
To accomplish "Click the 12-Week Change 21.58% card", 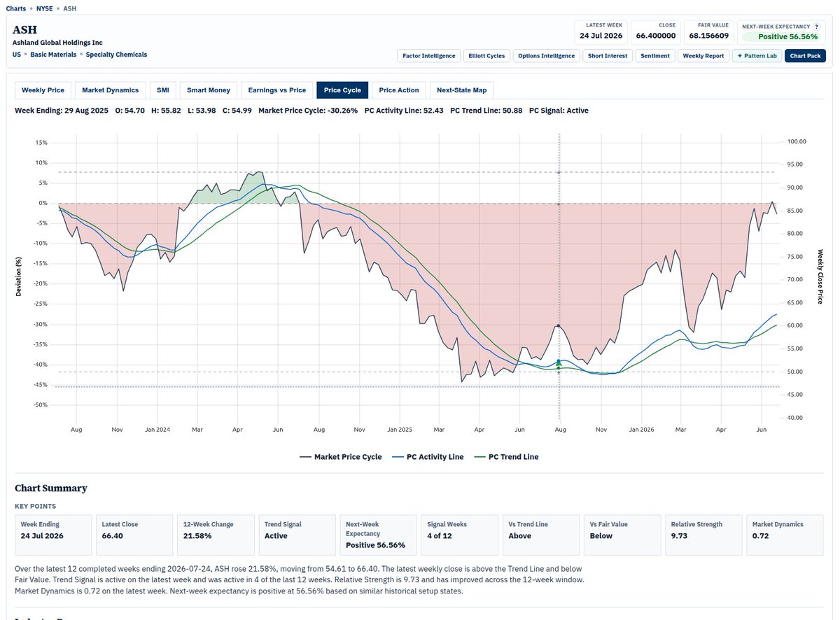I will click(216, 535).
